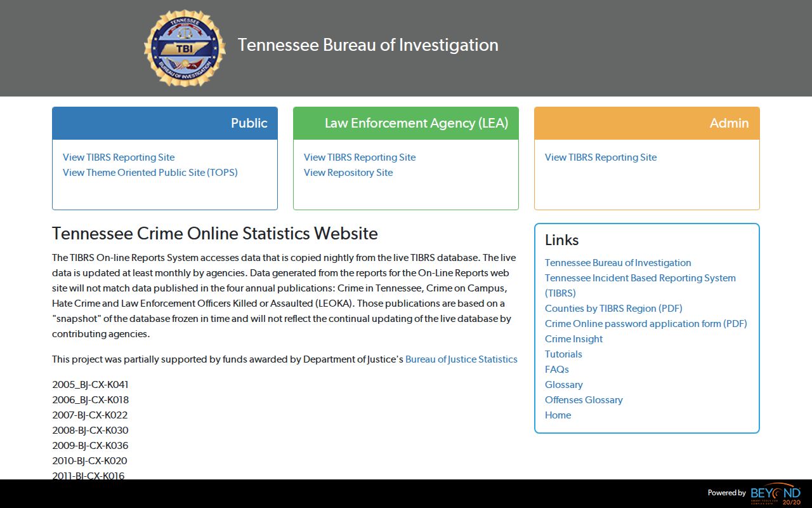The width and height of the screenshot is (812, 508).
Task: Open the Tennessee Bureau of Investigation link in Links
Action: coord(618,263)
